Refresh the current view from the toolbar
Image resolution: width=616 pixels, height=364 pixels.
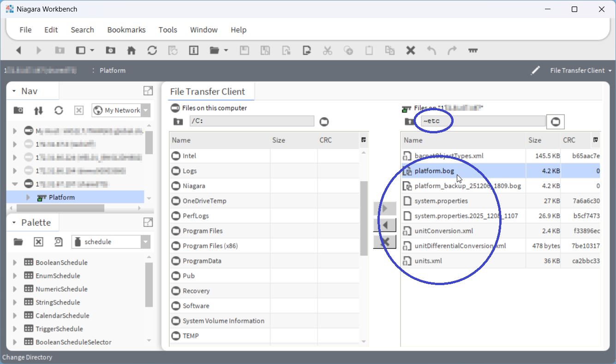[152, 50]
